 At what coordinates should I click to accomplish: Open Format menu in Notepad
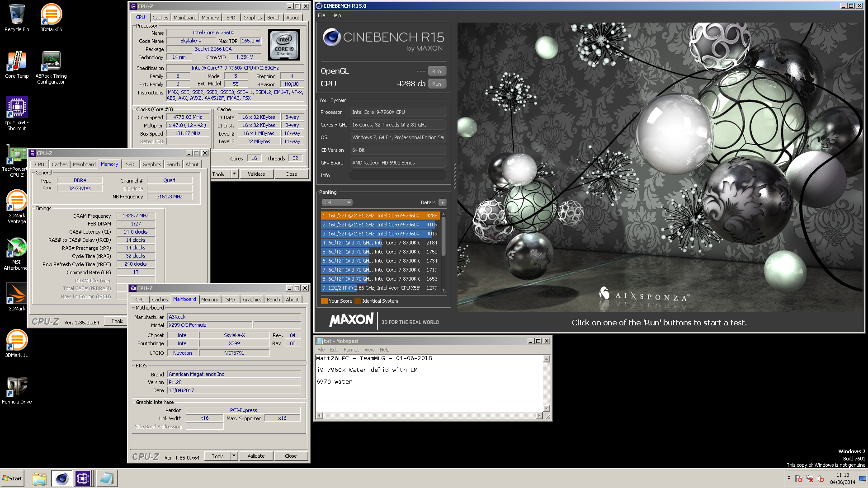(351, 350)
